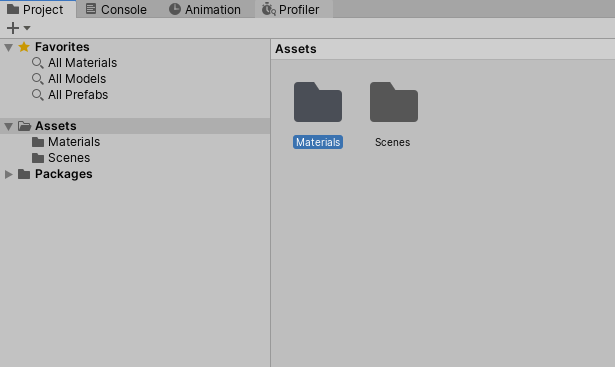Select the Assets row in tree
615x367 pixels.
(x=135, y=126)
